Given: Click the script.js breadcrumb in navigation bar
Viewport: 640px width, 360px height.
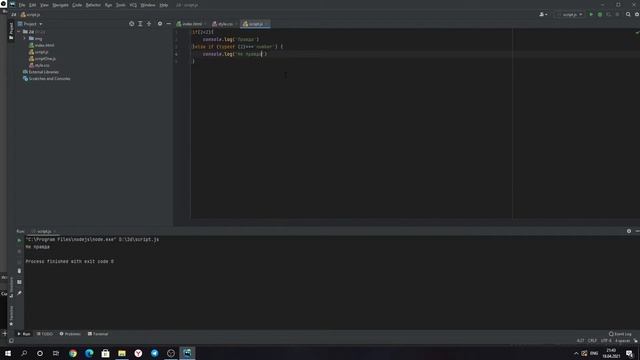Looking at the screenshot, I should pyautogui.click(x=31, y=15).
